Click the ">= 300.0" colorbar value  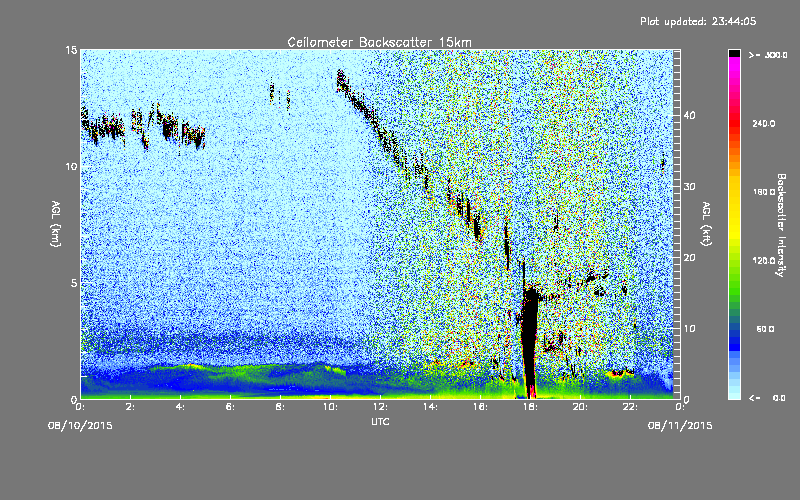point(768,55)
